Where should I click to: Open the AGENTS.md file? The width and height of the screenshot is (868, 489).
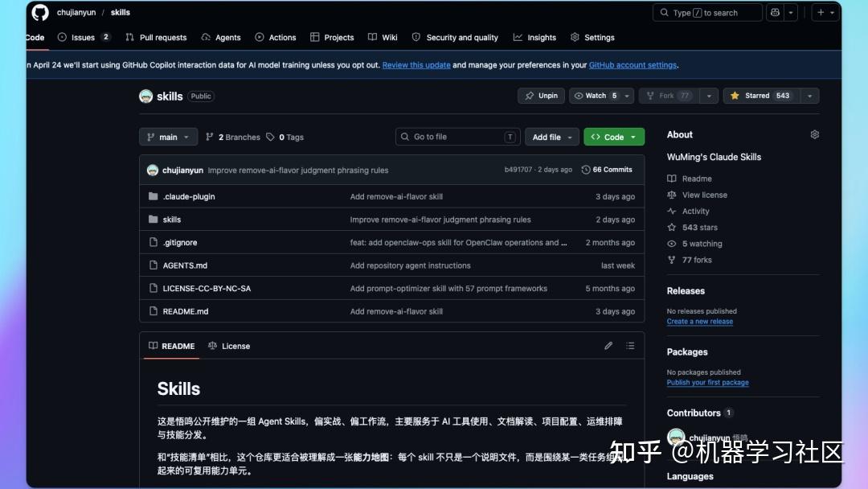pyautogui.click(x=185, y=265)
